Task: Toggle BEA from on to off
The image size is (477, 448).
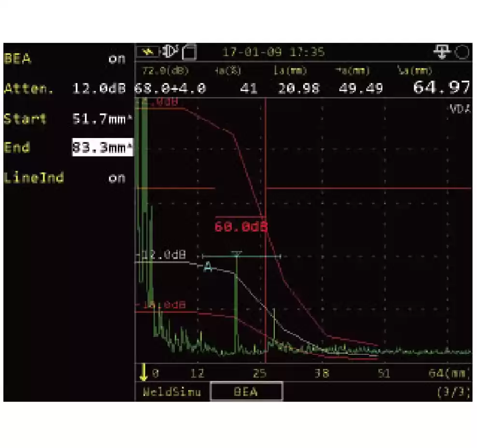Action: pos(117,59)
